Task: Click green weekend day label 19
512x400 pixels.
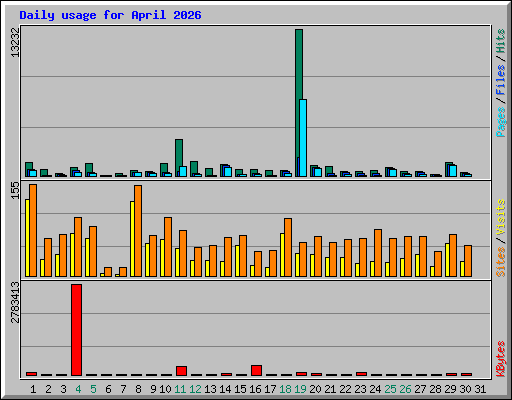Action: (300, 389)
